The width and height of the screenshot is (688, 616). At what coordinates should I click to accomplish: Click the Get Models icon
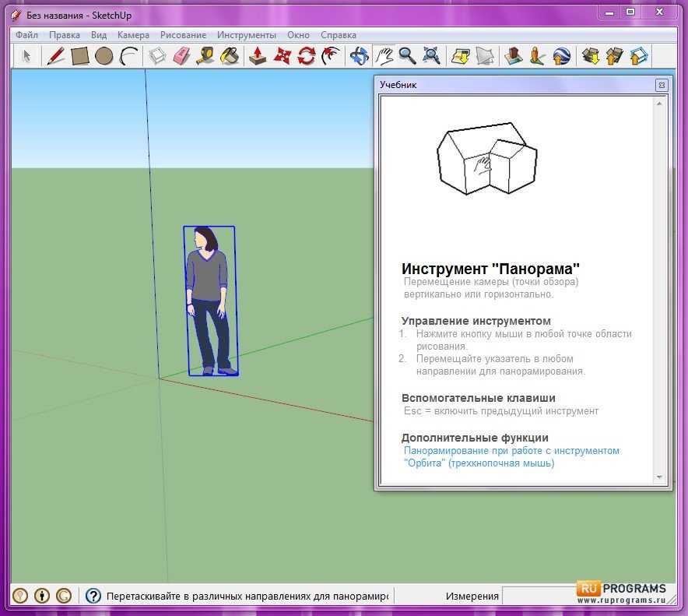click(x=591, y=56)
